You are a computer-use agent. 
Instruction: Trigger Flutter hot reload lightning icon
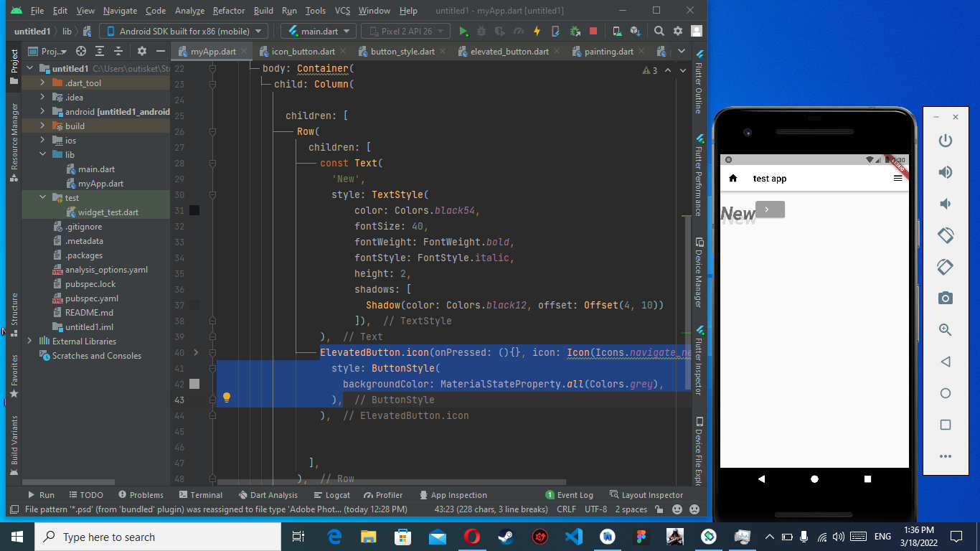[537, 32]
